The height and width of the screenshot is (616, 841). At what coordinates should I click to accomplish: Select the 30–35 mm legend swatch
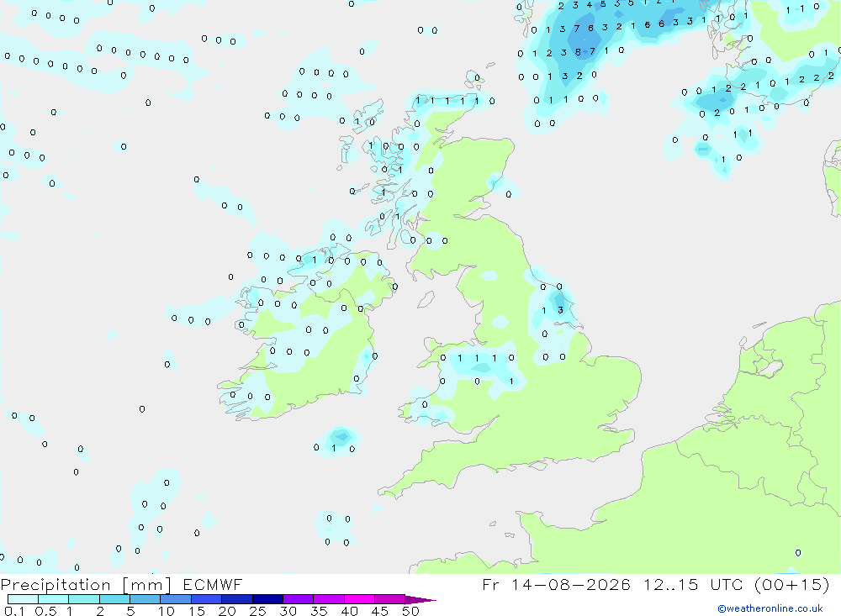pos(299,599)
